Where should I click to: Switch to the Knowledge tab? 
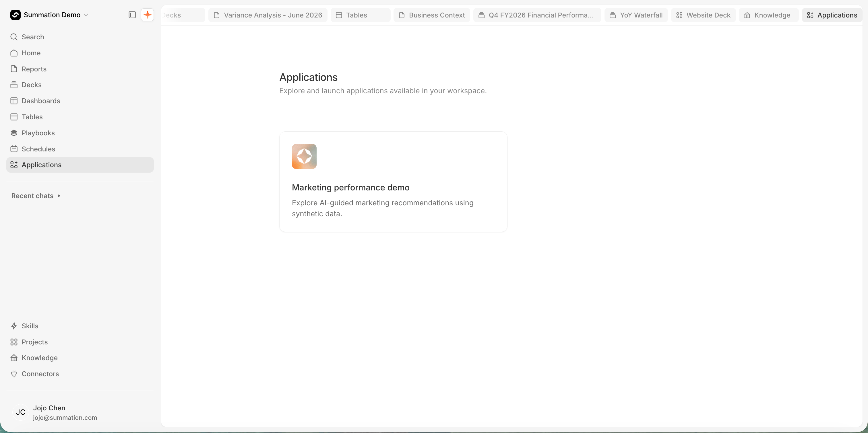click(768, 15)
